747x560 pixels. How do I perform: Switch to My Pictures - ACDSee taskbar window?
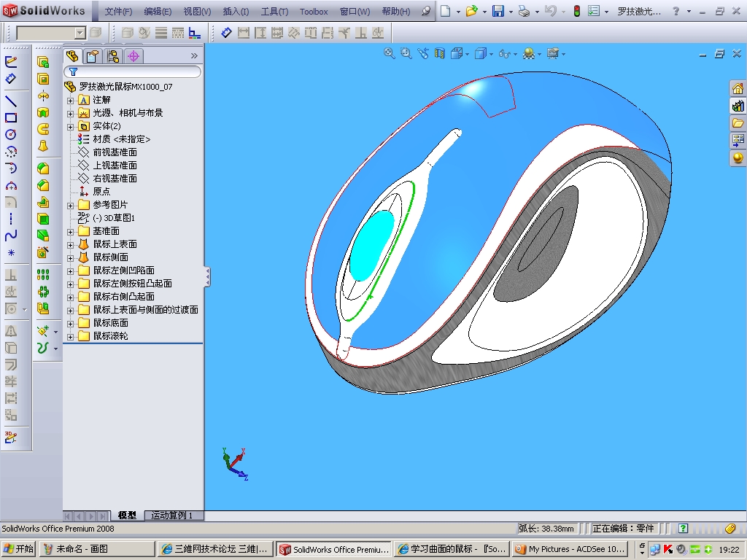(570, 549)
